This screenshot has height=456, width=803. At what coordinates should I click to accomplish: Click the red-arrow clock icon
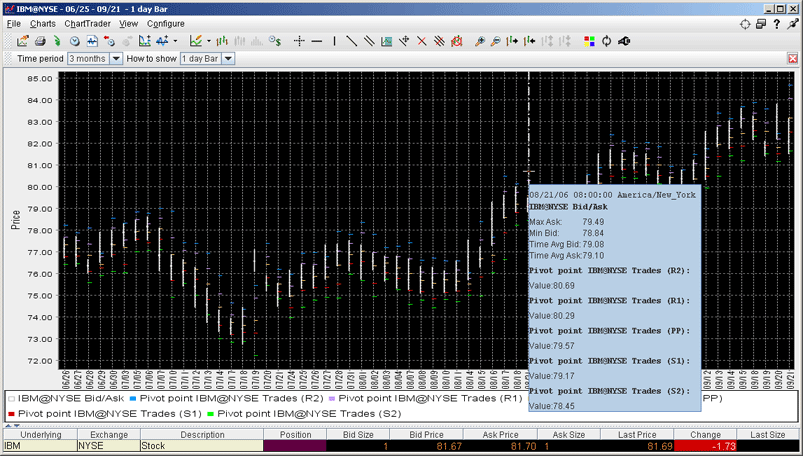(x=109, y=41)
